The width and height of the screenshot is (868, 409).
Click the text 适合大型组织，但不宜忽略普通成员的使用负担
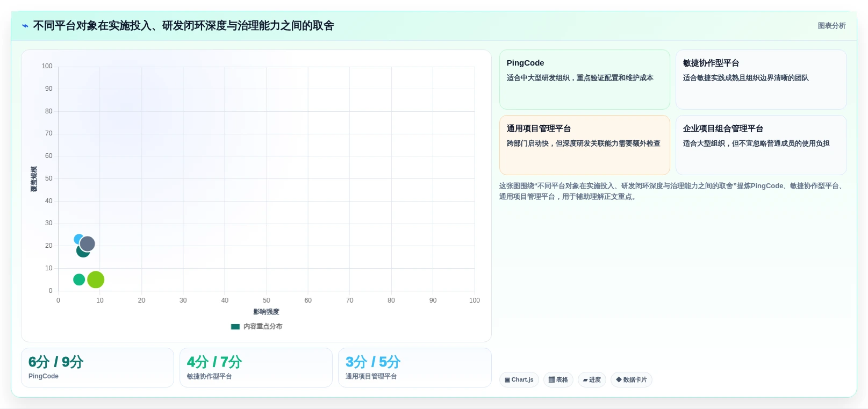756,143
